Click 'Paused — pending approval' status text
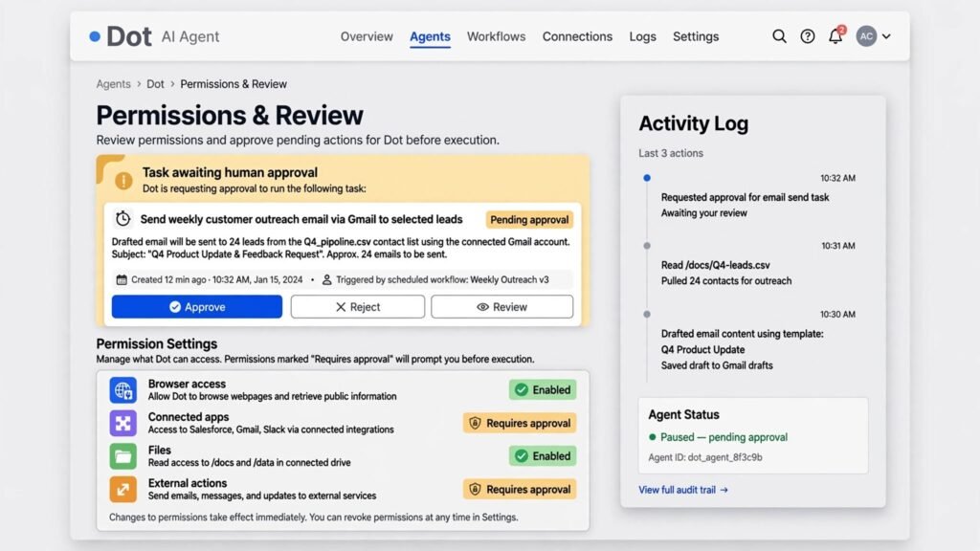 pos(724,437)
